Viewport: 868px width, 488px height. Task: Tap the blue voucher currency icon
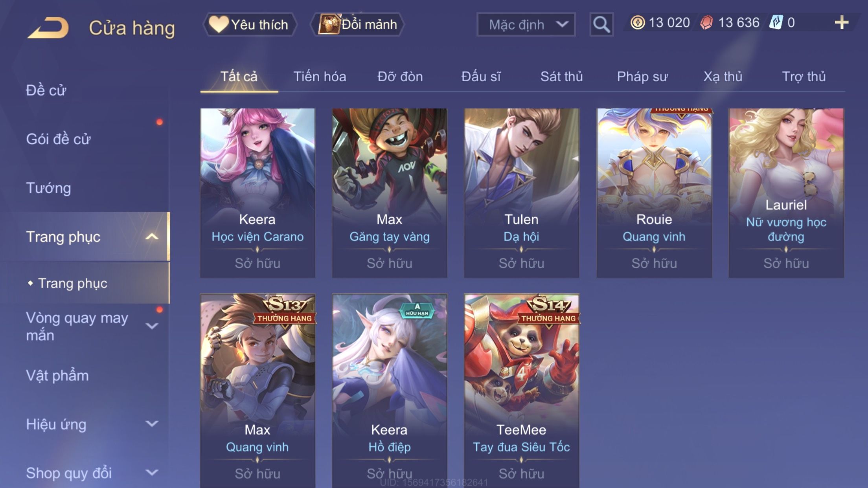[776, 22]
